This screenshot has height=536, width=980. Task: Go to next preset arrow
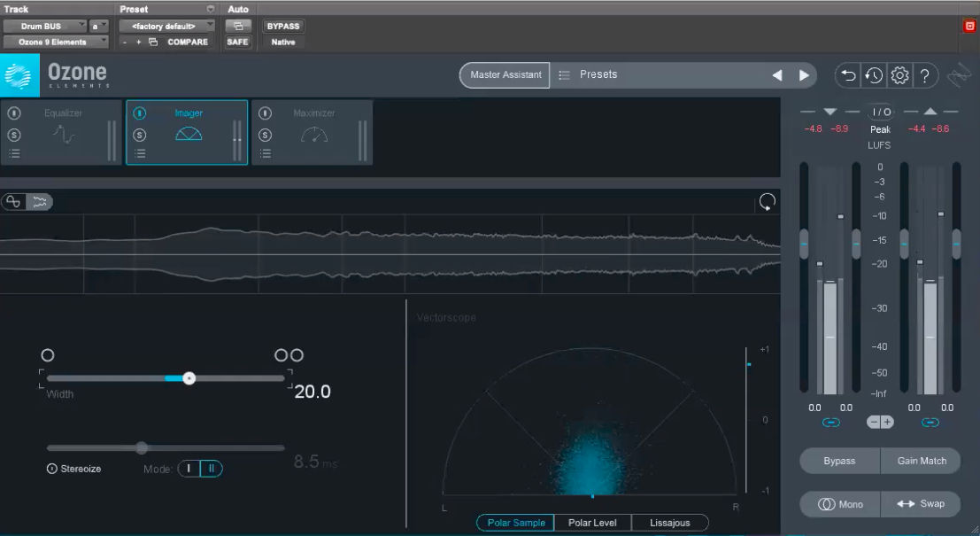pyautogui.click(x=804, y=75)
